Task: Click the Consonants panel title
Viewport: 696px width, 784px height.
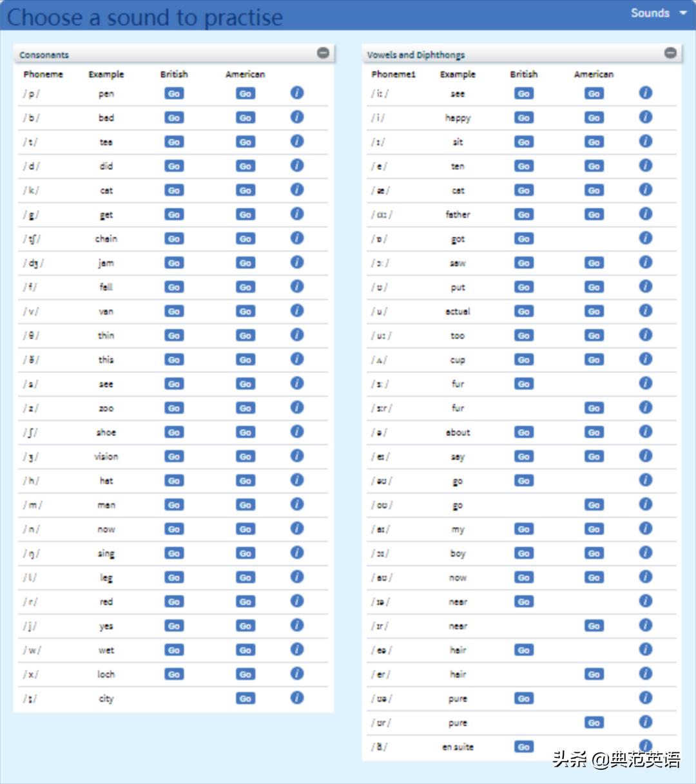Action: (44, 55)
